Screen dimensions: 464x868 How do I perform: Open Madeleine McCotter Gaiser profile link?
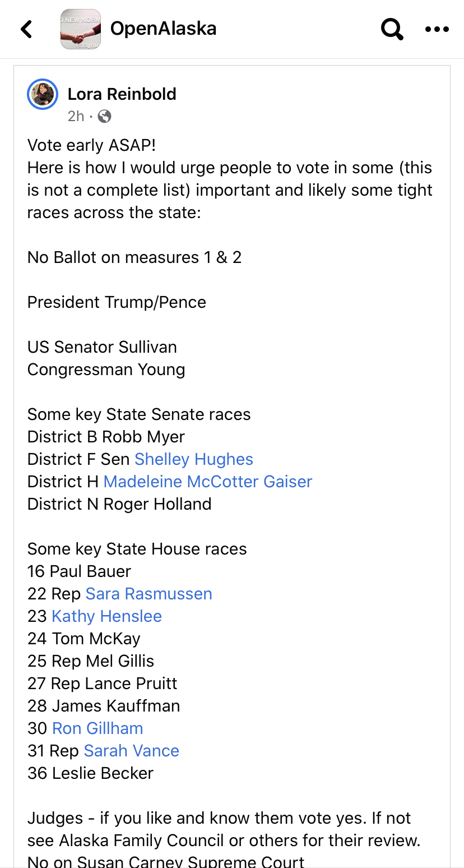[x=208, y=482]
